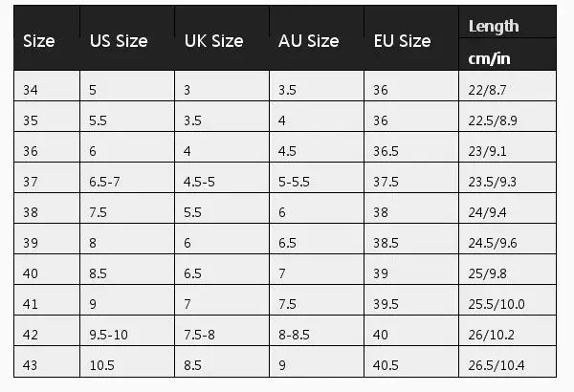Screen dimensions: 574x392
Task: Click the Size column header
Action: pyautogui.click(x=47, y=38)
